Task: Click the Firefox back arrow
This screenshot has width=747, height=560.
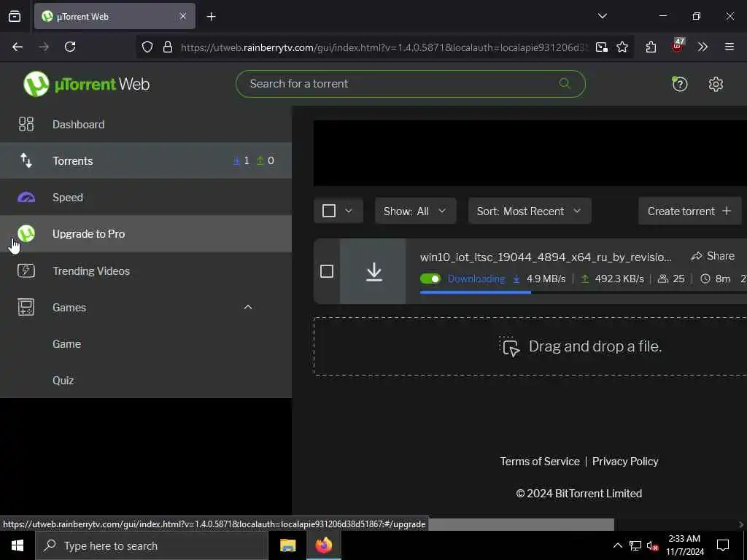Action: [18, 47]
